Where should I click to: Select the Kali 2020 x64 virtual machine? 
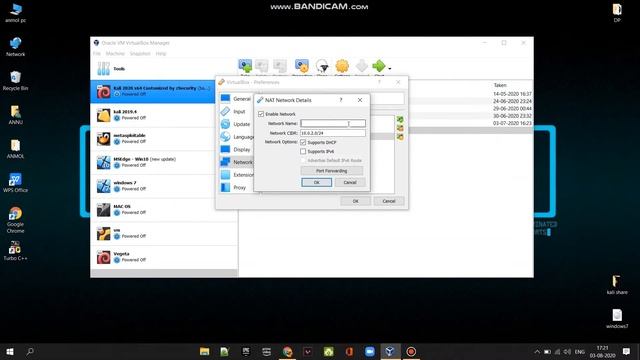pyautogui.click(x=153, y=91)
